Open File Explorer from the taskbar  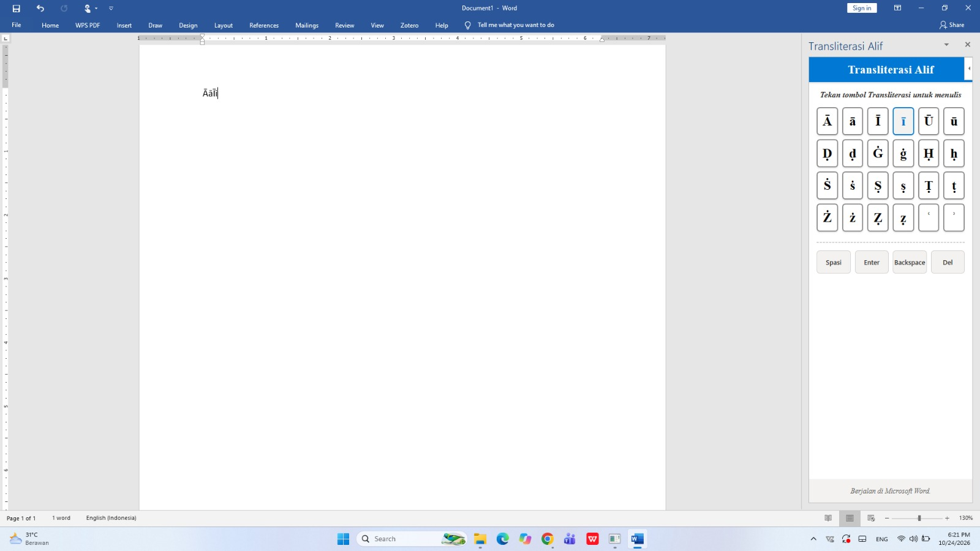(480, 539)
